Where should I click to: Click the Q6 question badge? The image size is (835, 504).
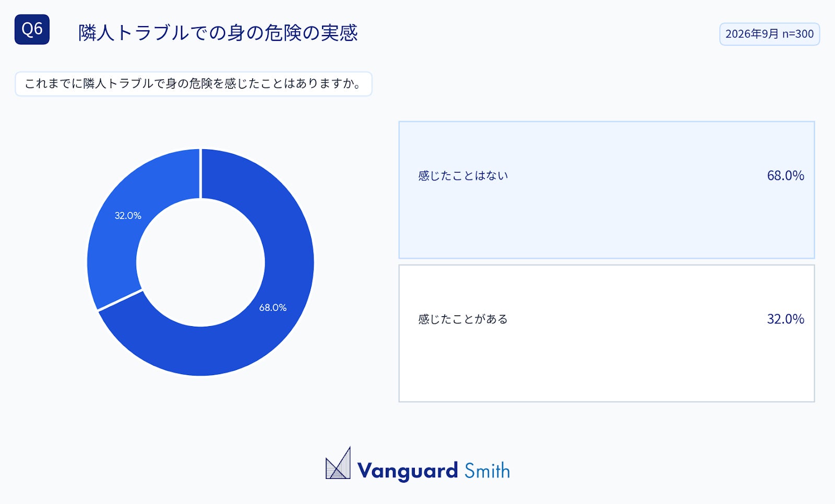[32, 29]
